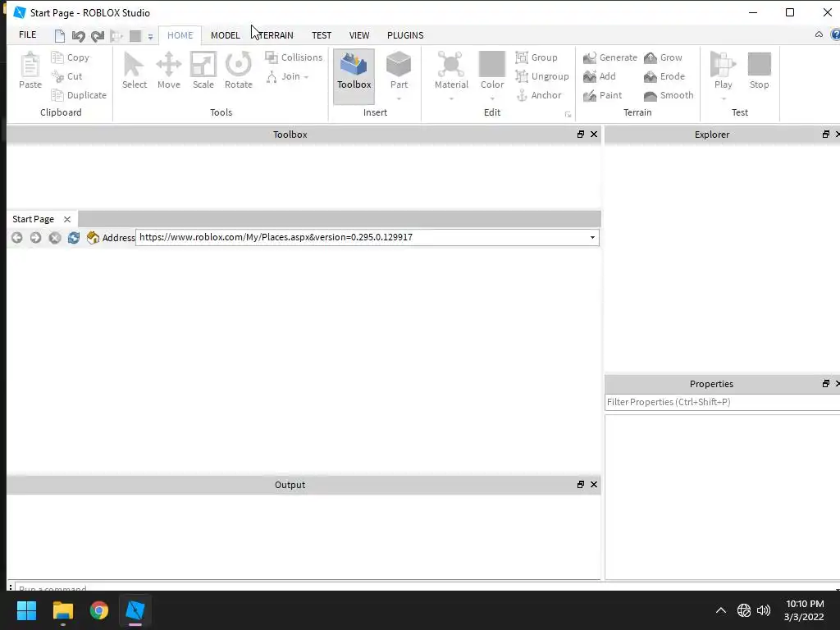Switch to the MODEL ribbon tab
Screen dimensions: 840x630
pos(225,35)
